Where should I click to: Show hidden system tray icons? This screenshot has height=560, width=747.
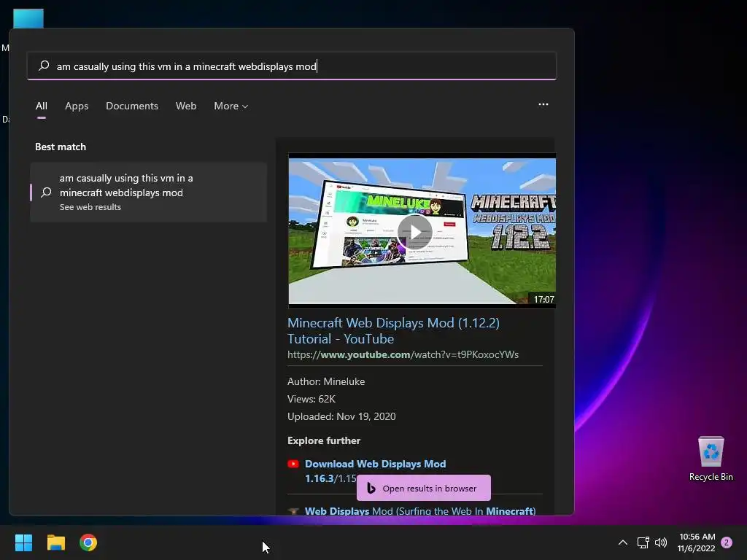point(623,542)
